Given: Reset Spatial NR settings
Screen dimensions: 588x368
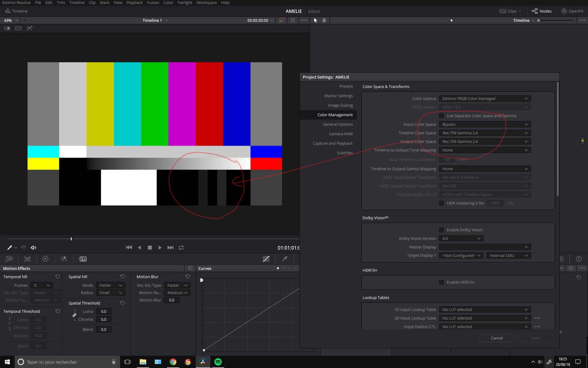Looking at the screenshot, I should tap(122, 277).
